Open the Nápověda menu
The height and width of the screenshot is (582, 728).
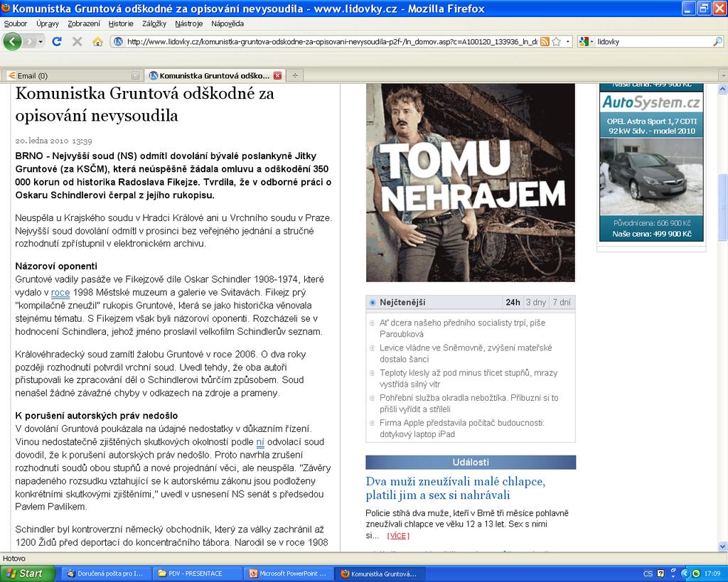[x=227, y=23]
